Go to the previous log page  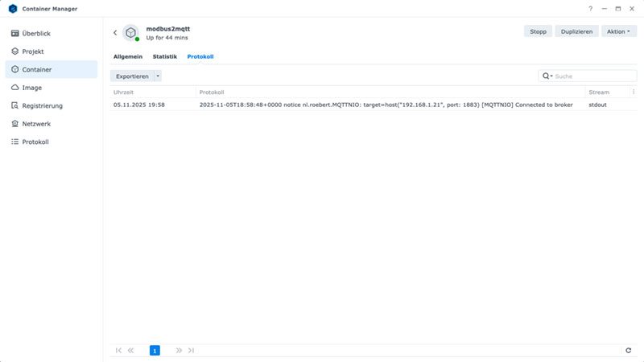point(131,351)
